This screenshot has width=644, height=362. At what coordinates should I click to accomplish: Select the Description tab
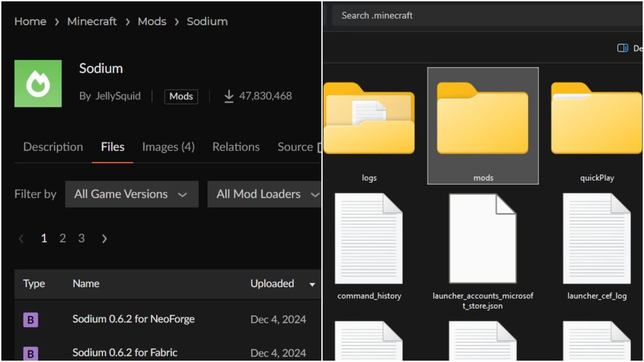tap(53, 146)
